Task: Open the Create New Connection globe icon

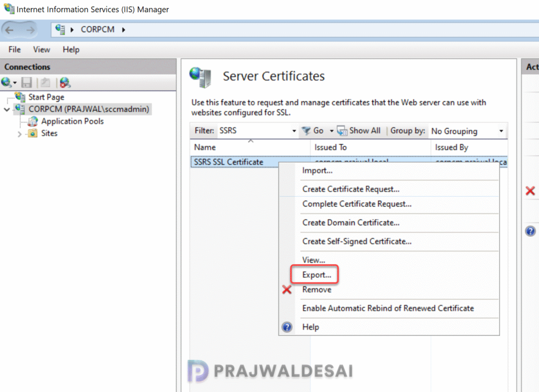Action: click(x=6, y=83)
